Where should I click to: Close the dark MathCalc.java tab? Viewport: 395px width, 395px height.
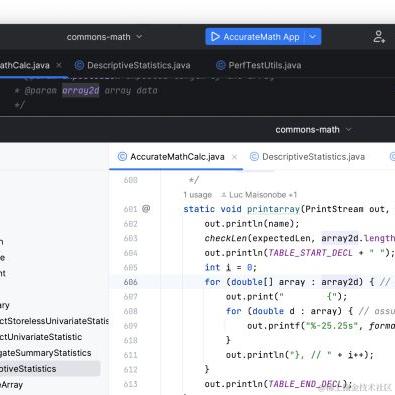59,65
